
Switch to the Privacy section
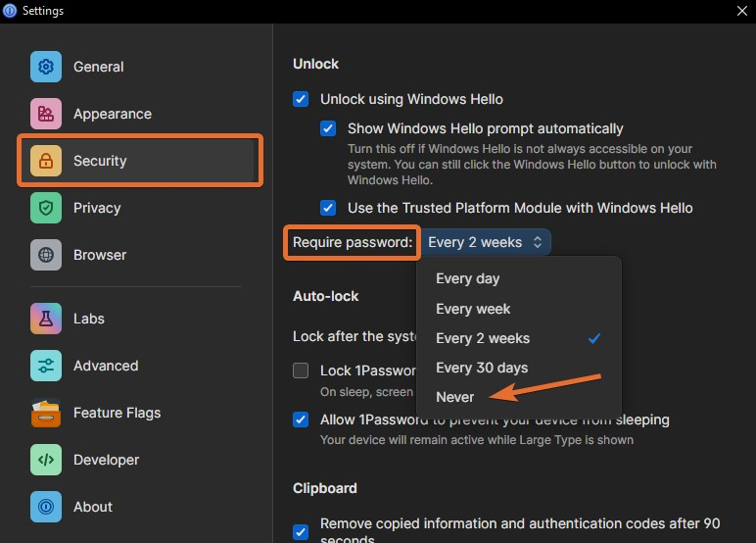(x=97, y=208)
